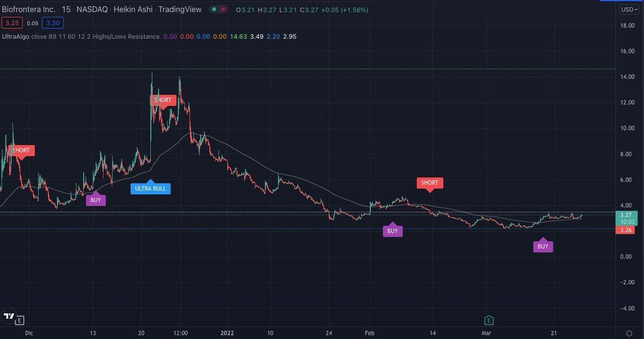
Task: Click the BUY signal label in March
Action: pyautogui.click(x=543, y=246)
